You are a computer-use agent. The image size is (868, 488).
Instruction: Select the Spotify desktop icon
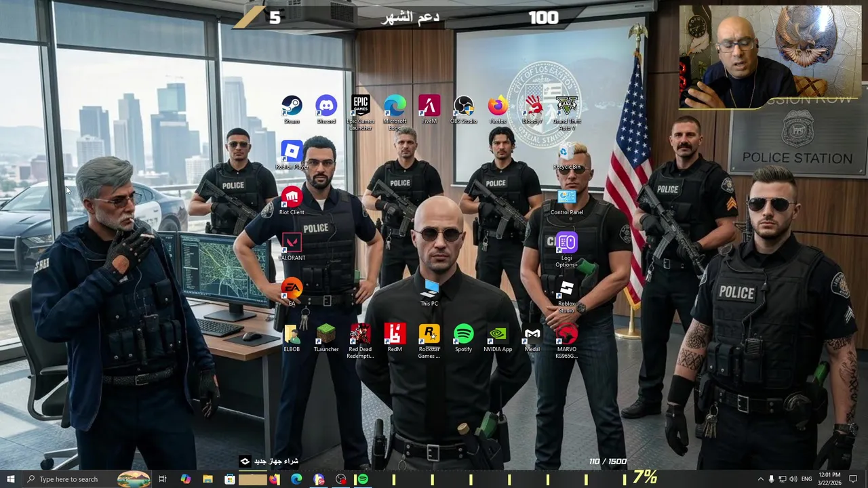coord(464,338)
